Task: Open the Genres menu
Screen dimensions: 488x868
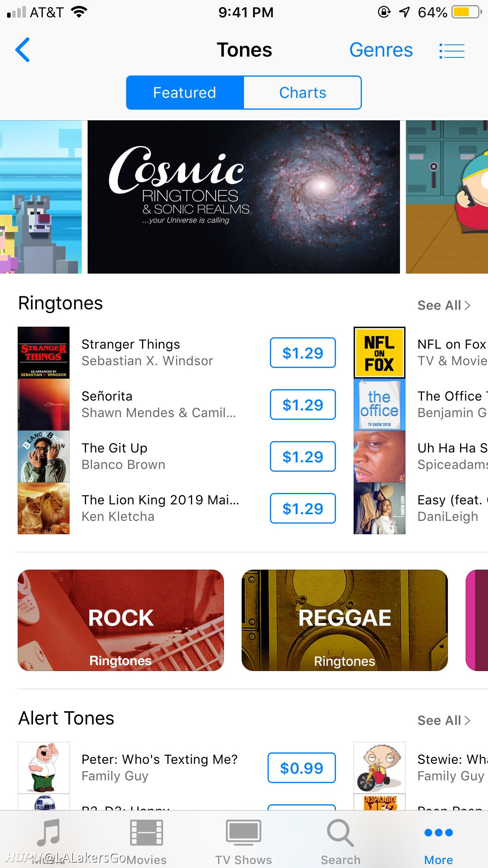Action: 381,50
